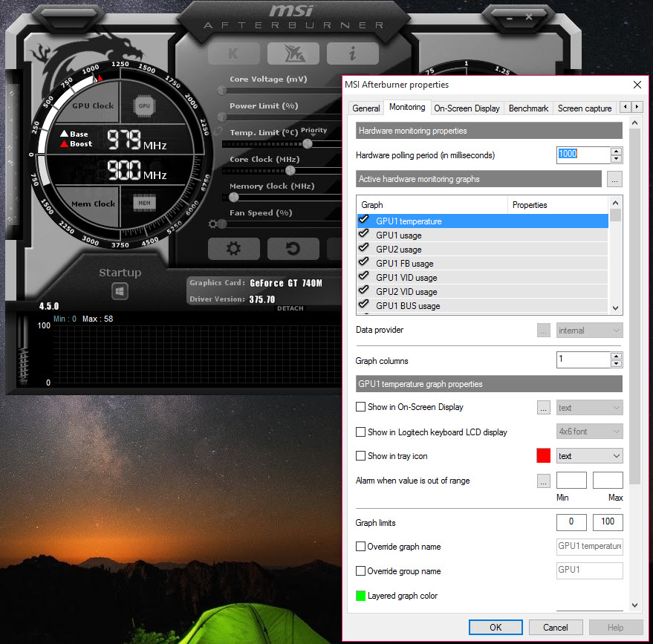Image resolution: width=653 pixels, height=644 pixels.
Task: Toggle GPU1 usage graph checkmark
Action: coord(364,233)
